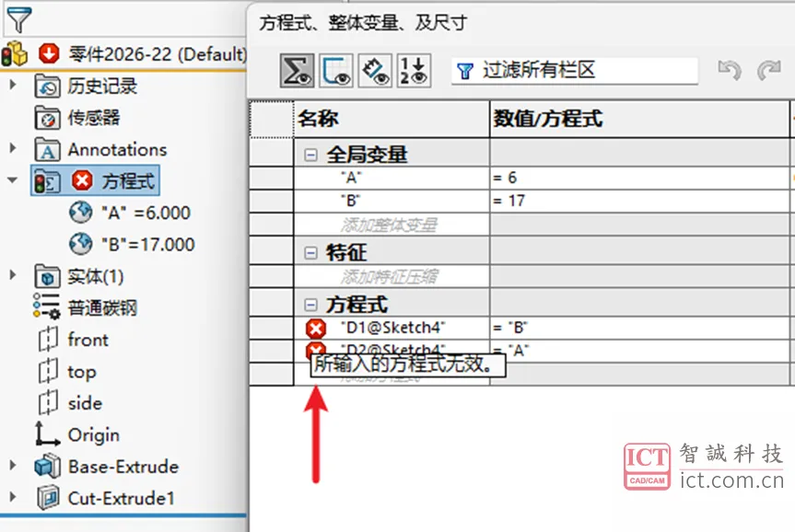The height and width of the screenshot is (532, 795).
Task: Click the error icon on D1@Sketch4 equation
Action: click(314, 328)
